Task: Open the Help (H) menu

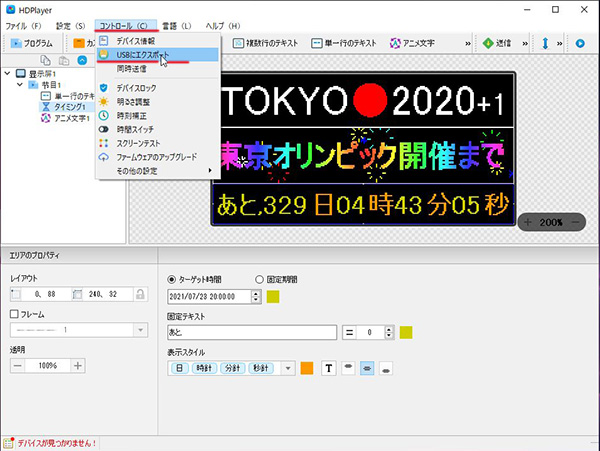Action: click(x=222, y=26)
